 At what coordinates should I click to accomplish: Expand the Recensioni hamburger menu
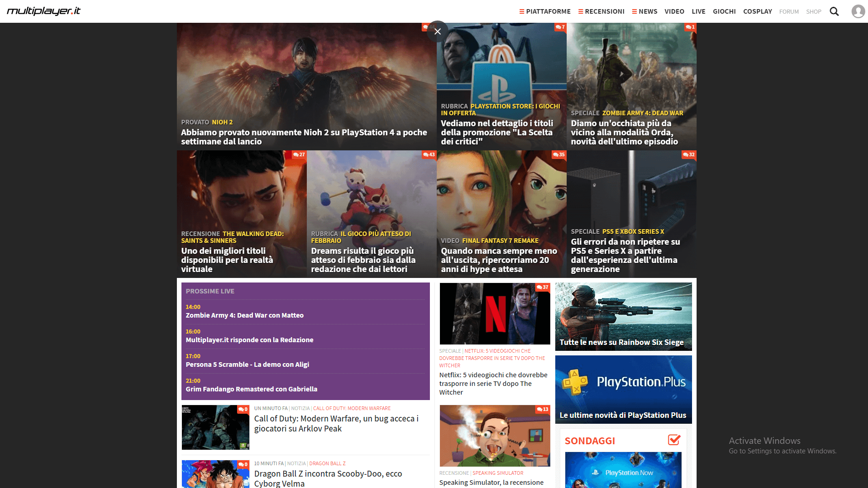click(x=601, y=11)
